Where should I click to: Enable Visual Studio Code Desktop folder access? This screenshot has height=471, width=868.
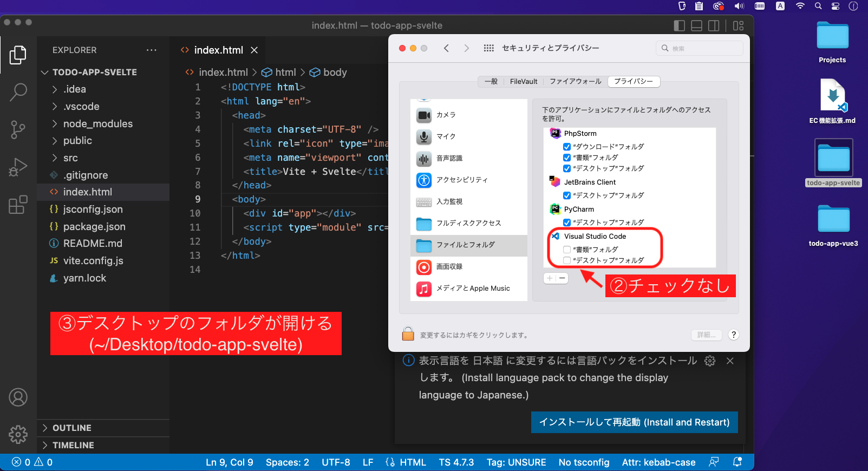point(567,260)
